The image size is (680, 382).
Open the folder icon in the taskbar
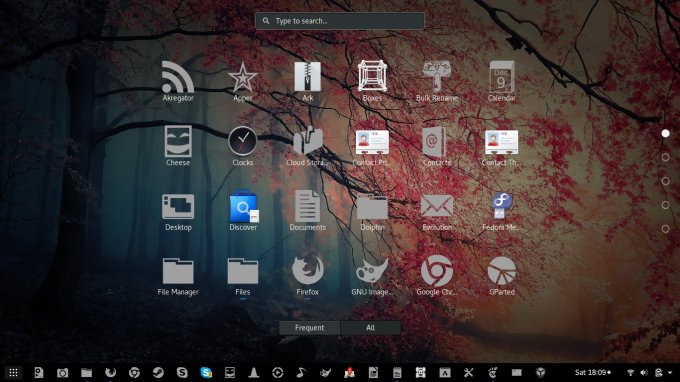point(86,372)
